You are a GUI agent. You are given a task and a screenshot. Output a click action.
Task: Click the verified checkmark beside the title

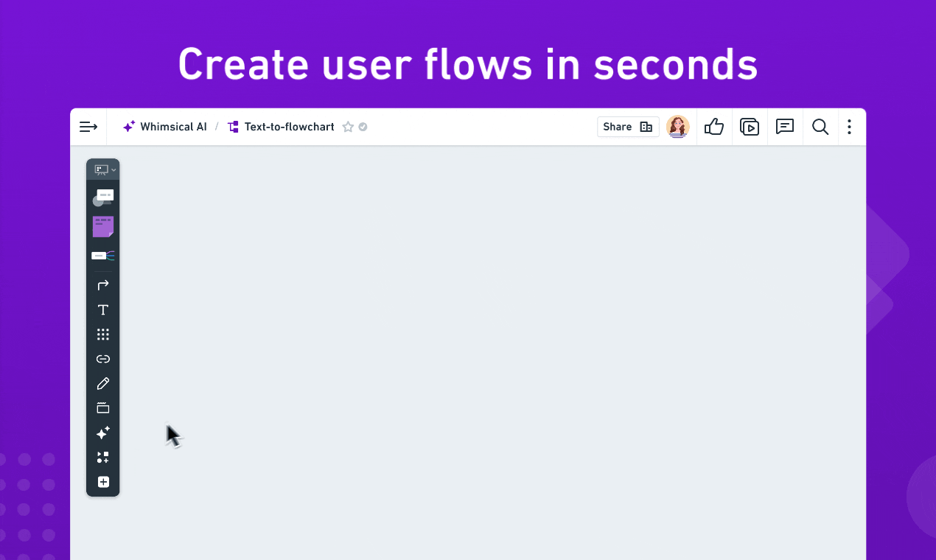363,127
